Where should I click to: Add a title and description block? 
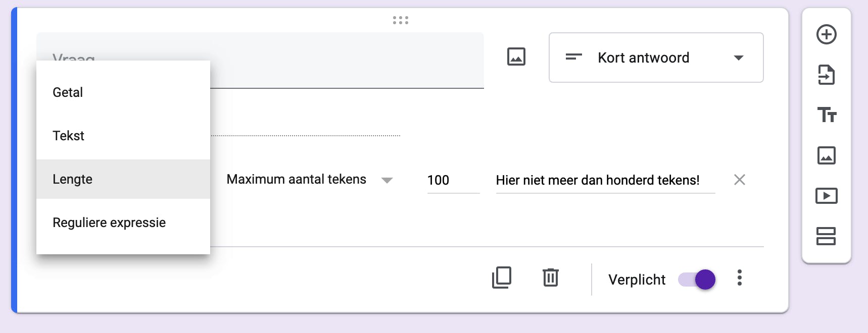coord(827,115)
